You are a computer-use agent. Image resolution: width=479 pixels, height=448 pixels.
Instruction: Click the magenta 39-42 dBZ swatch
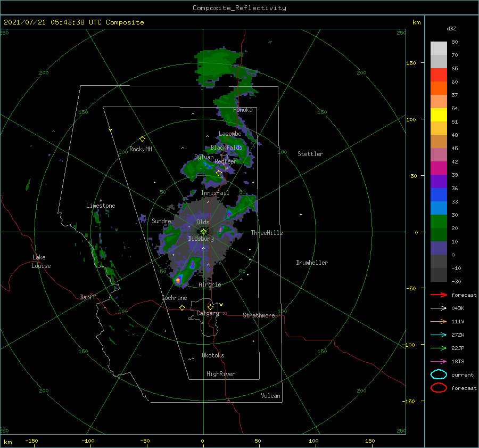[439, 168]
